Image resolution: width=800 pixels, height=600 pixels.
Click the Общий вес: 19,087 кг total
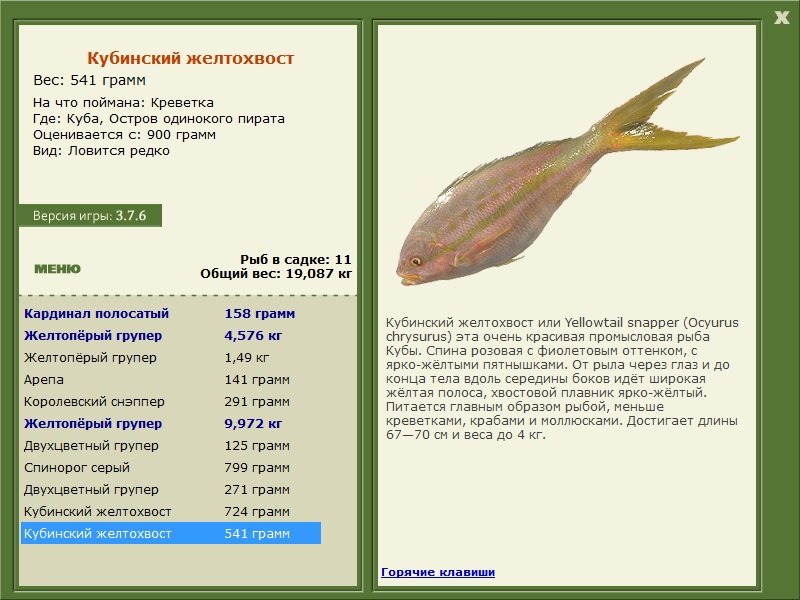[276, 273]
